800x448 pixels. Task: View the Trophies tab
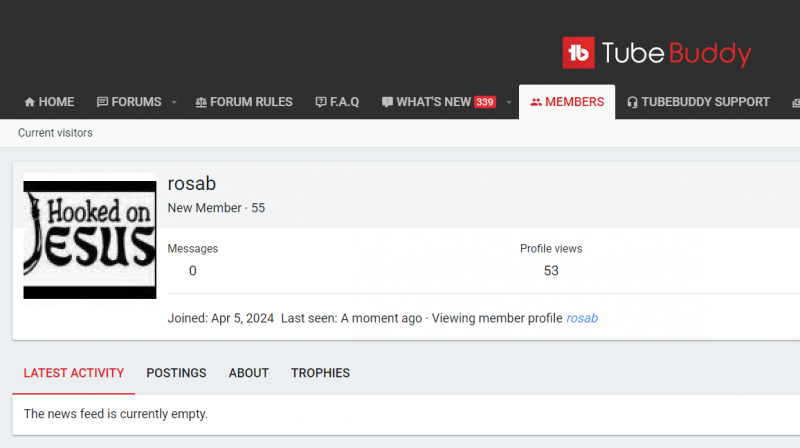pos(320,373)
